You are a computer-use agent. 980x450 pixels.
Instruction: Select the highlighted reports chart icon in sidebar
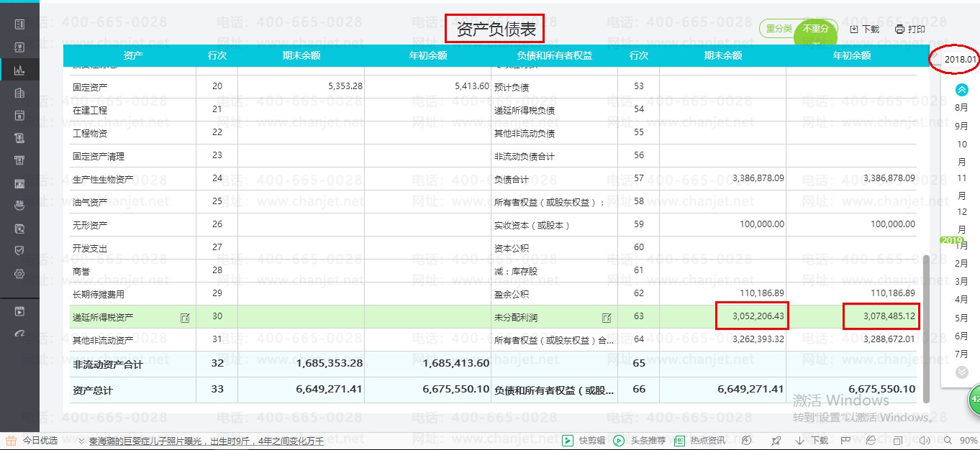19,69
